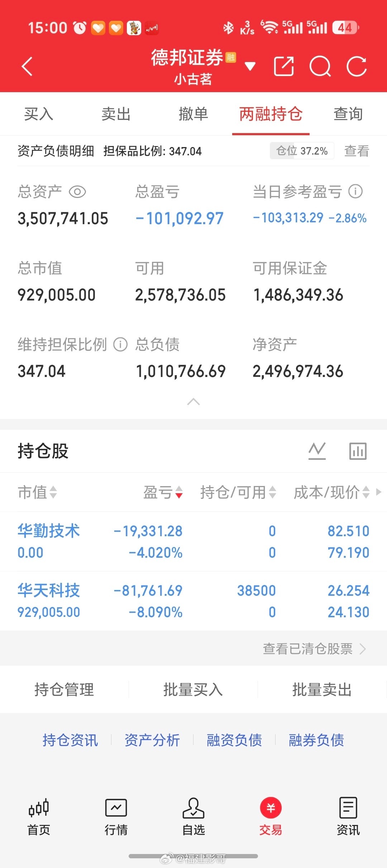Tap 资产负债明细 heading
Screen dimensions: 387x868
pos(56,151)
